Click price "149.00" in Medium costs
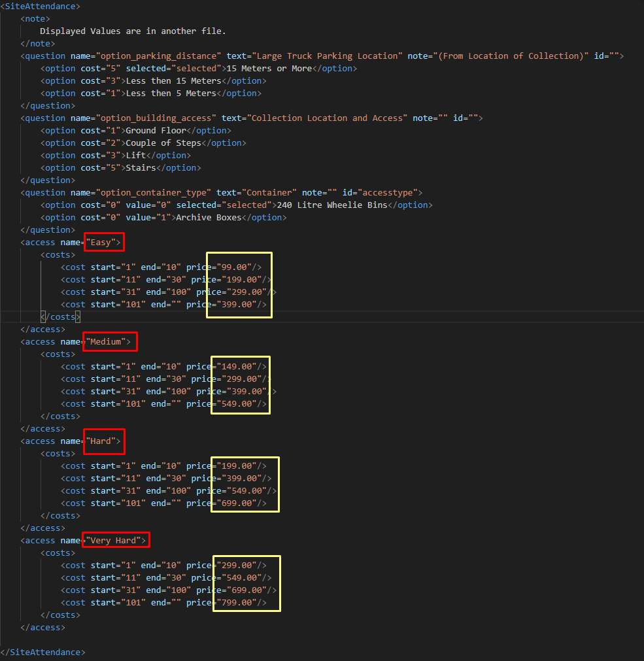 click(237, 367)
